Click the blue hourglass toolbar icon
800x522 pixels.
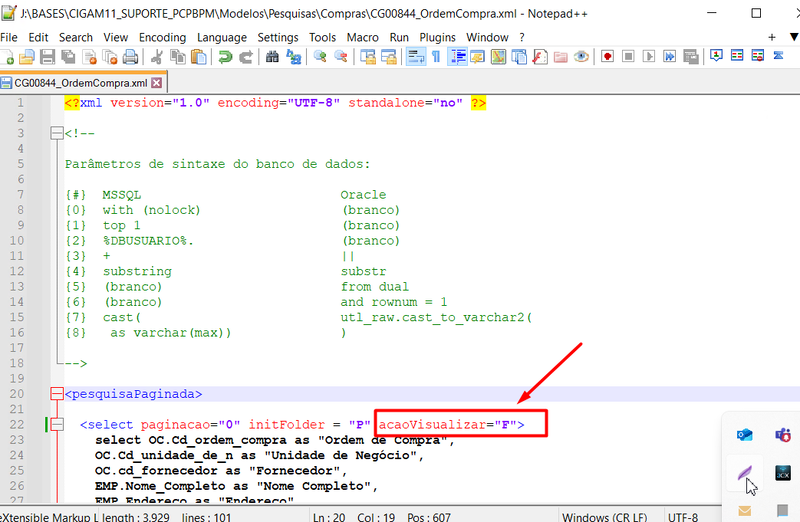(778, 55)
